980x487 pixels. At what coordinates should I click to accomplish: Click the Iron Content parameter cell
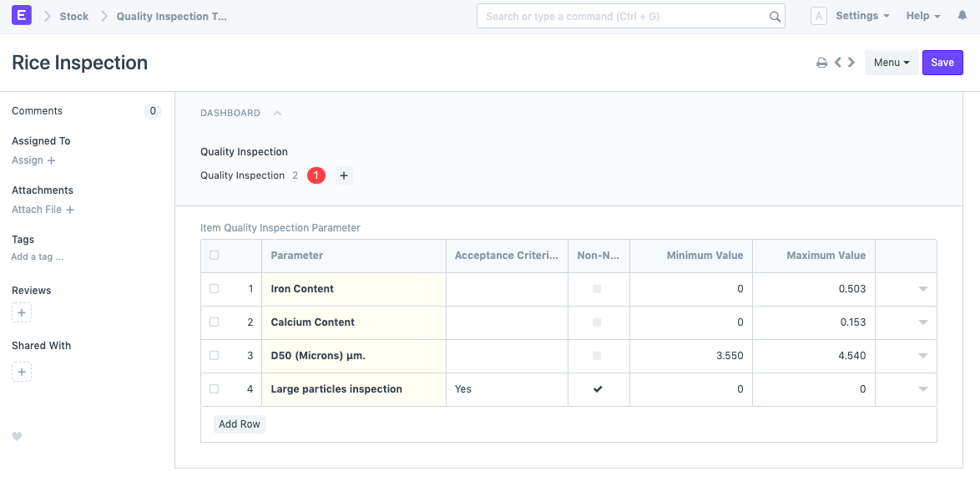[x=354, y=289]
